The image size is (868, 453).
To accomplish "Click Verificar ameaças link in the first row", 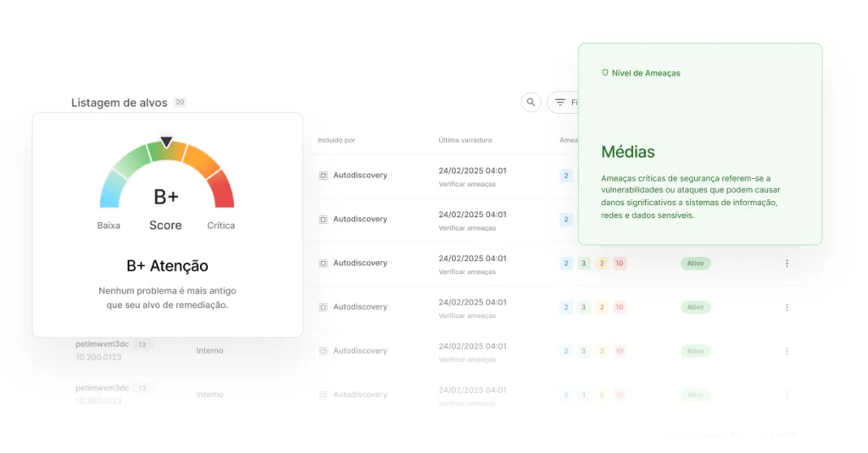I will pos(467,184).
